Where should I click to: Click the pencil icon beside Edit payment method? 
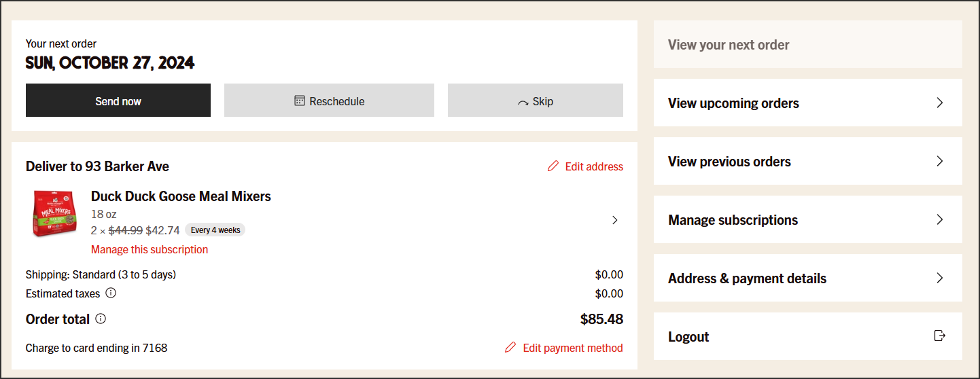click(510, 348)
